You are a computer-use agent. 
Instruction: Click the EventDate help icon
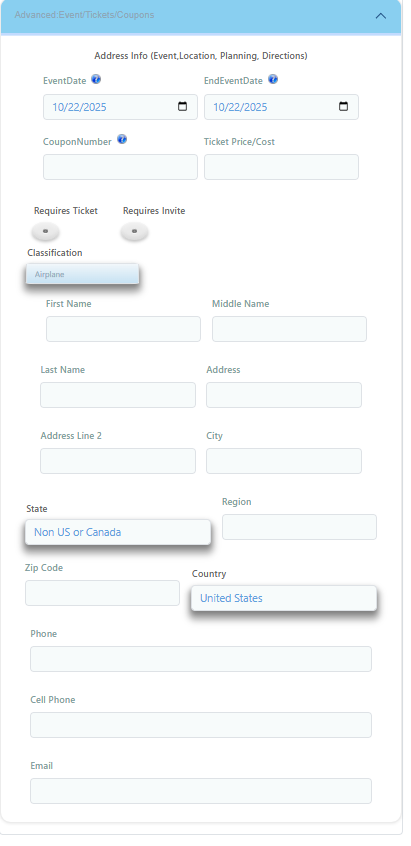click(96, 79)
